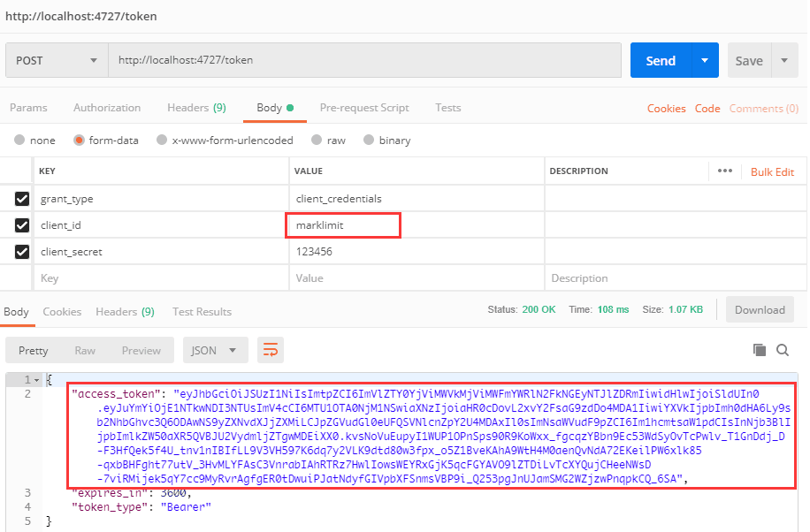Screen dimensions: 810x532
Task: Open the Test Results tab
Action: tap(202, 311)
